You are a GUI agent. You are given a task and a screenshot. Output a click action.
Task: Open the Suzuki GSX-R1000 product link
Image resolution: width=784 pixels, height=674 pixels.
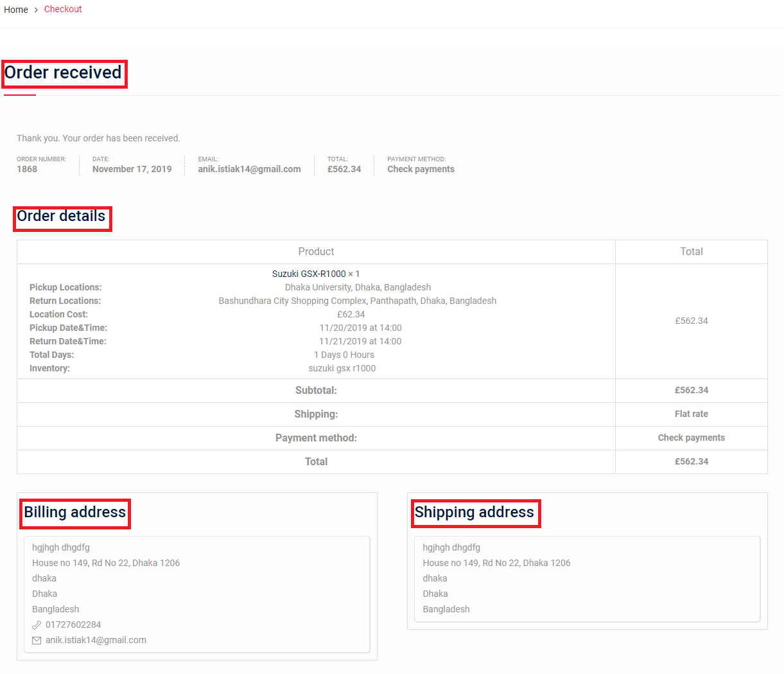pos(309,274)
